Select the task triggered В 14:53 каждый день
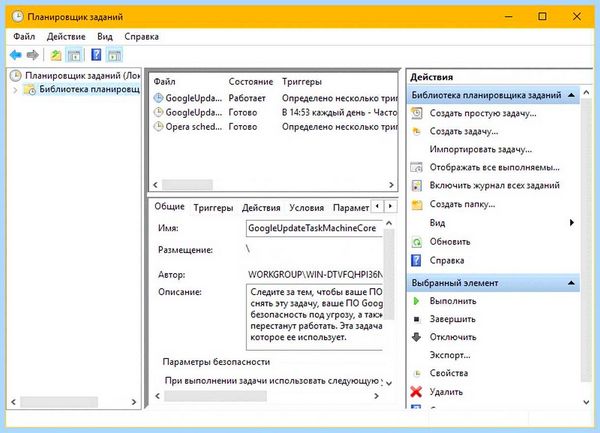600x433 pixels. coord(275,112)
